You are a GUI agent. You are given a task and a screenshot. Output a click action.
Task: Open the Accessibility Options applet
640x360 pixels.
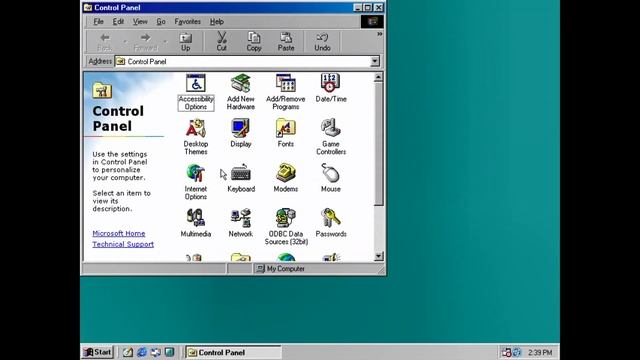pyautogui.click(x=196, y=92)
